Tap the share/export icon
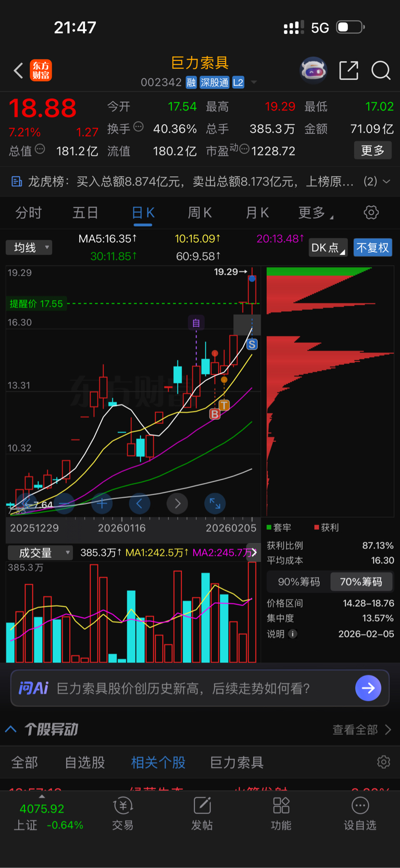 tap(348, 70)
